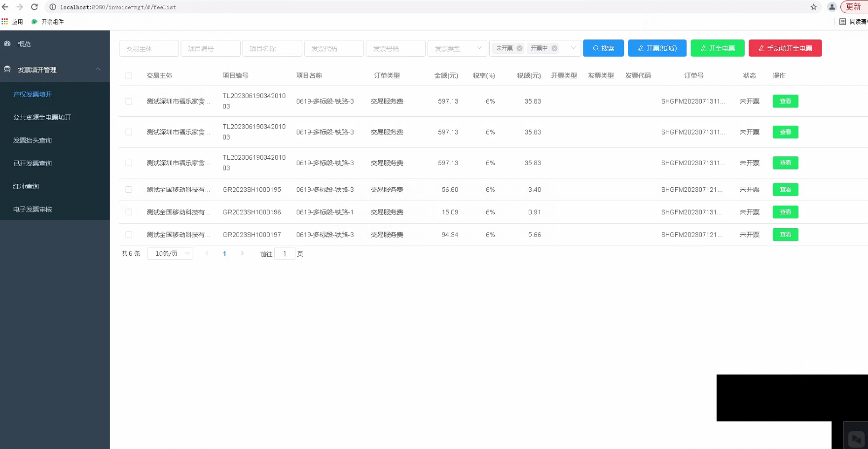Check the row checkbox for GR2023SH1000196
868x449 pixels.
tap(129, 212)
